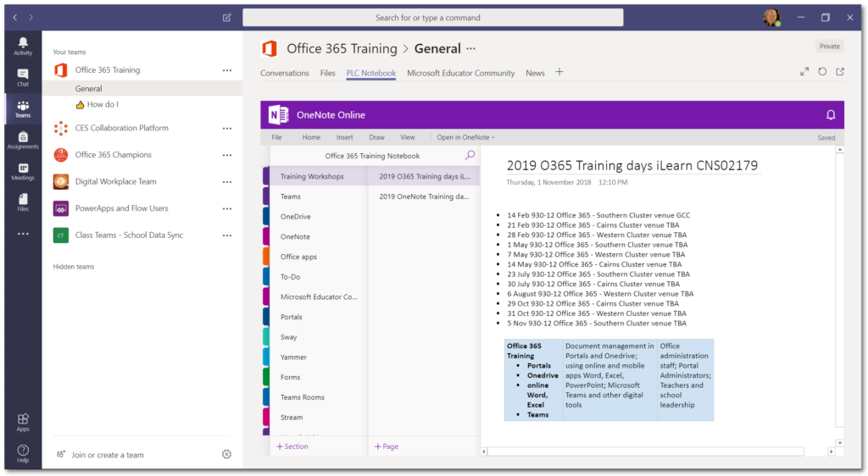Open Class Teams - School Data Sync team
Screen dimensions: 868x476
click(x=129, y=235)
